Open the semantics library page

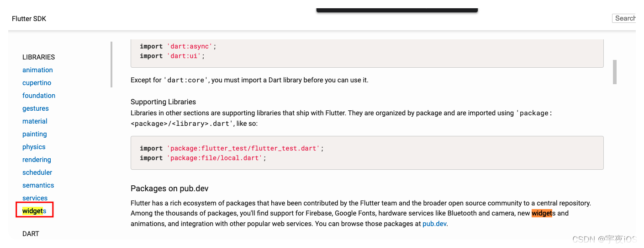point(38,185)
